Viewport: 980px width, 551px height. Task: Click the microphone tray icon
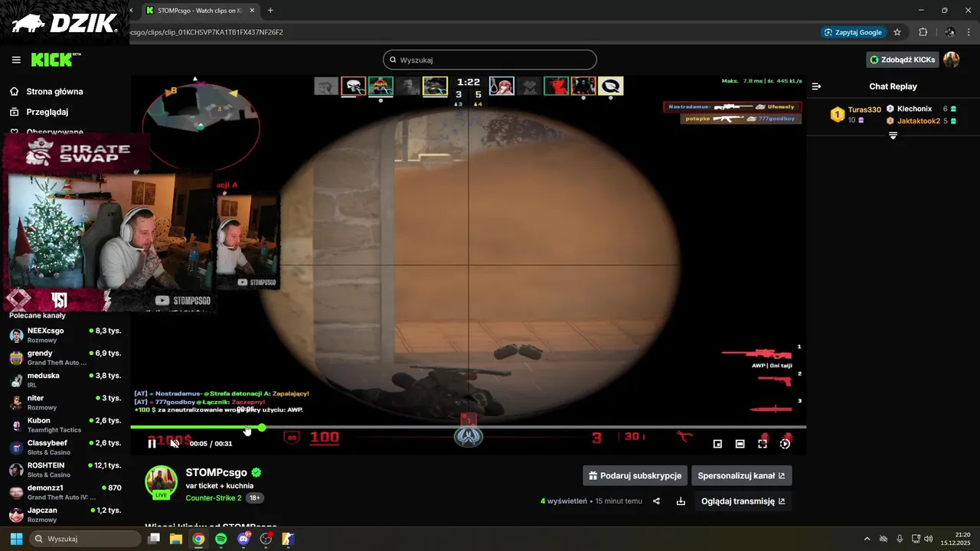900,539
